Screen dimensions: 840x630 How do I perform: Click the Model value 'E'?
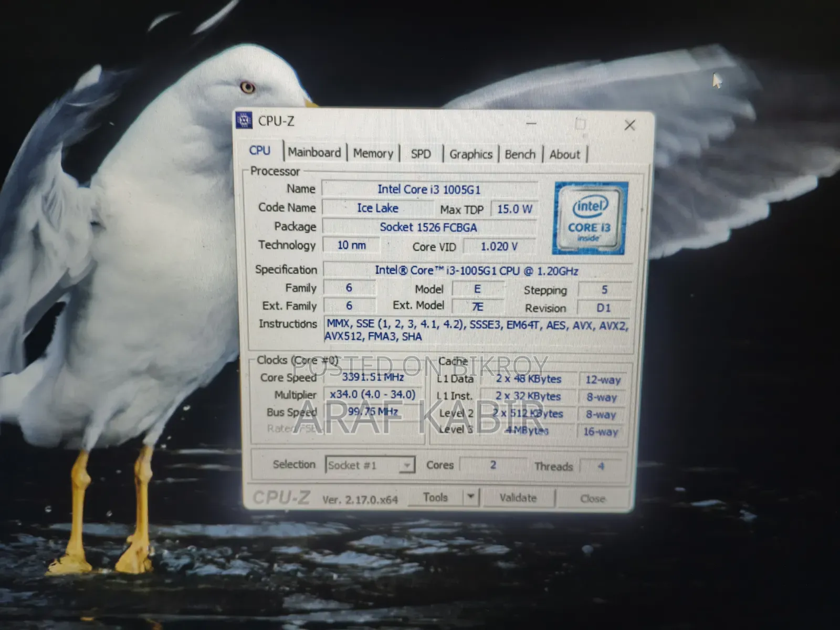pyautogui.click(x=478, y=289)
